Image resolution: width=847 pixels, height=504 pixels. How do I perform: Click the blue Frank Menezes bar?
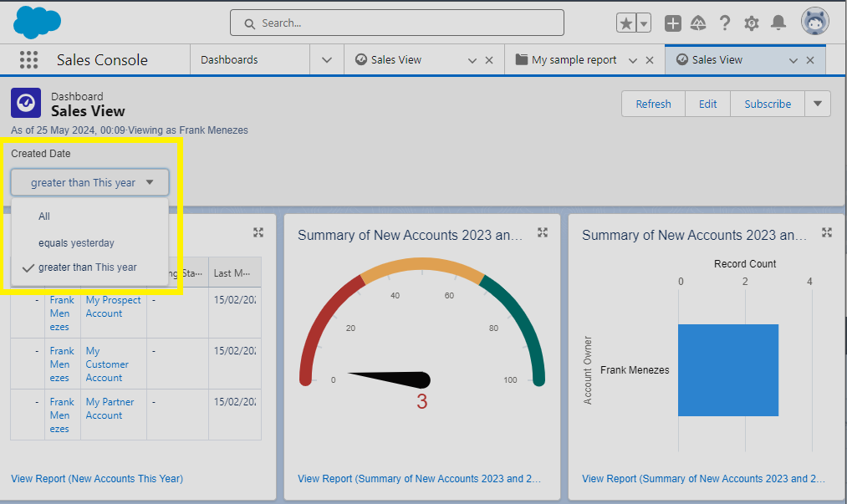tap(728, 370)
